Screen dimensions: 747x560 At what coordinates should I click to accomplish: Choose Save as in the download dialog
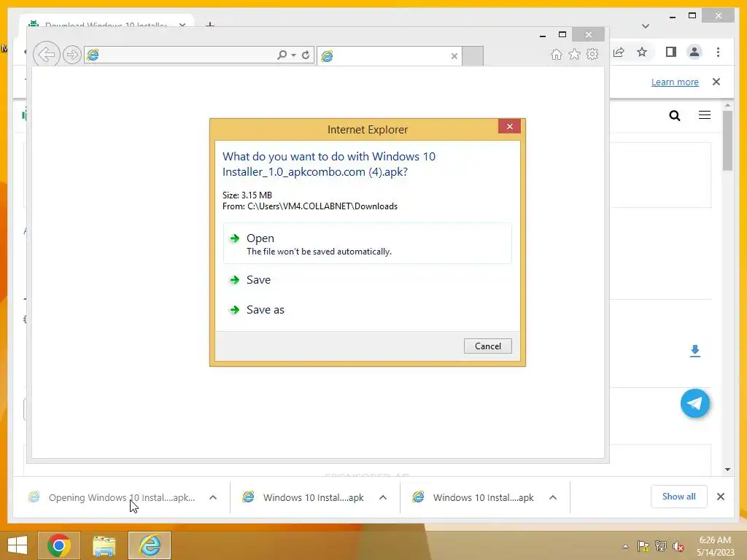[x=368, y=310]
